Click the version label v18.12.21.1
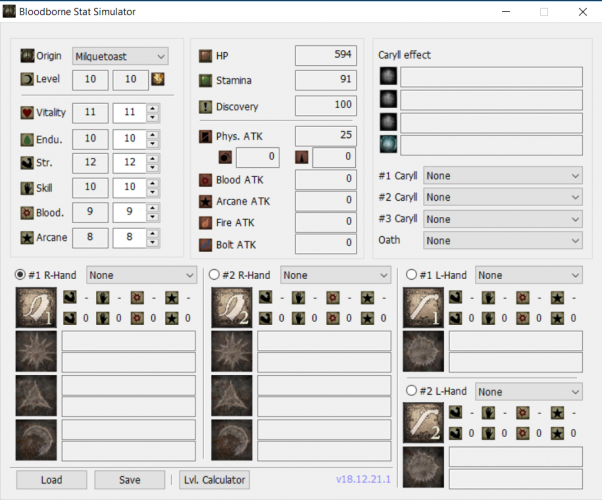The width and height of the screenshot is (602, 500). 363,479
